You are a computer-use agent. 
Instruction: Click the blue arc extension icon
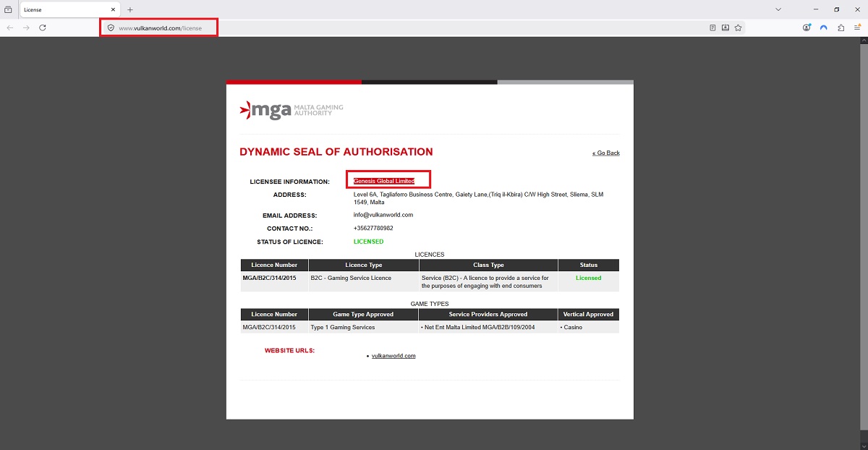coord(823,27)
